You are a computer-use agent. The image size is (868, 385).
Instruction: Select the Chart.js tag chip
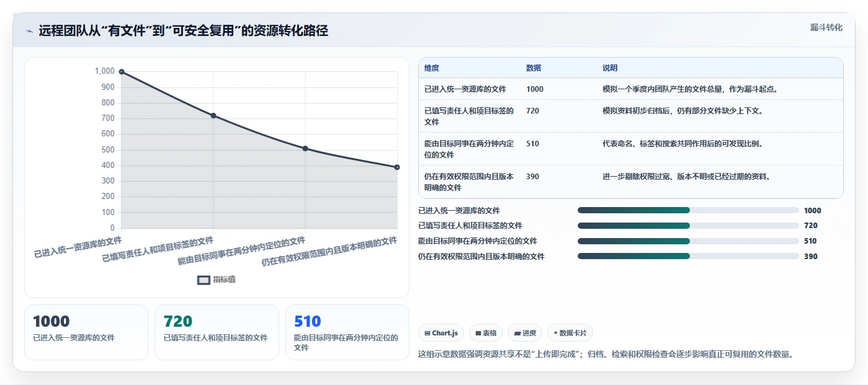coord(441,333)
